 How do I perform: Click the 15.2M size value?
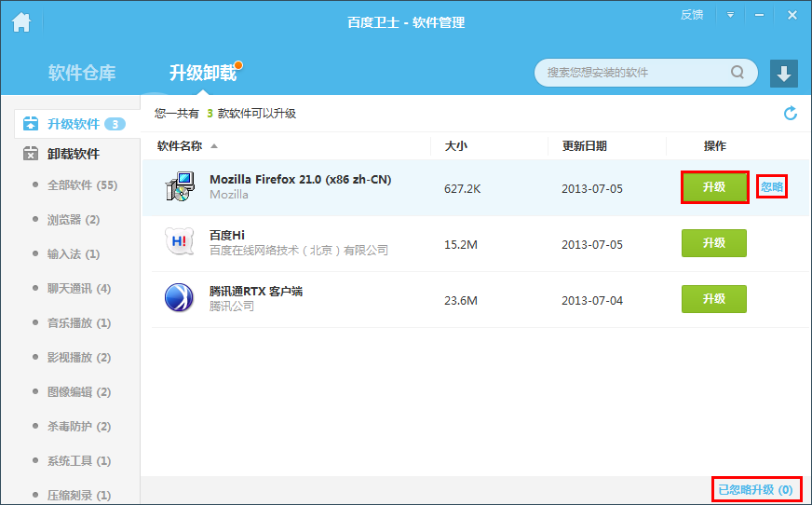pos(461,244)
